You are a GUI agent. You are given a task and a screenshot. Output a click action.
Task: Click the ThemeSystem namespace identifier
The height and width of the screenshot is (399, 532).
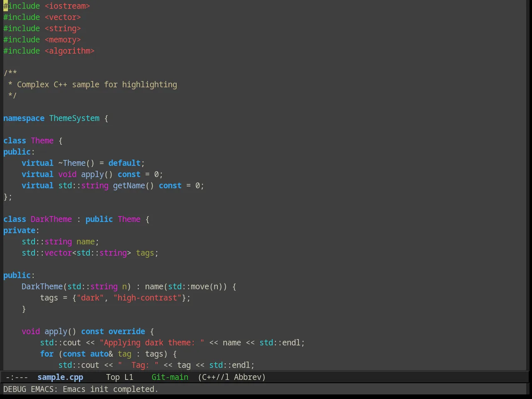74,118
